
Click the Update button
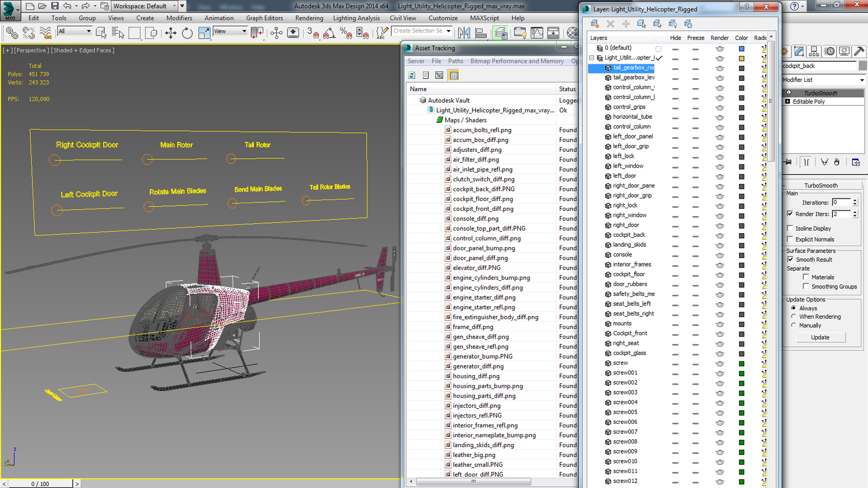(820, 337)
